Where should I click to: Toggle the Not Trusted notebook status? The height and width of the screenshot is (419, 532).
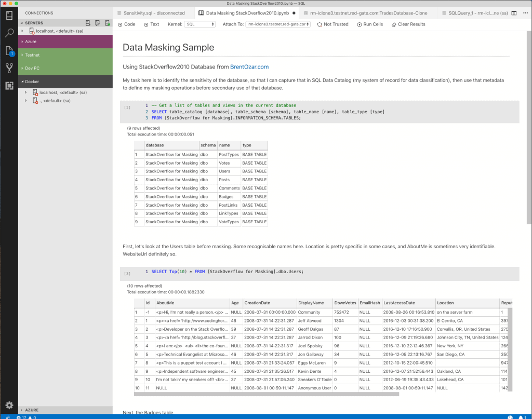click(x=333, y=24)
